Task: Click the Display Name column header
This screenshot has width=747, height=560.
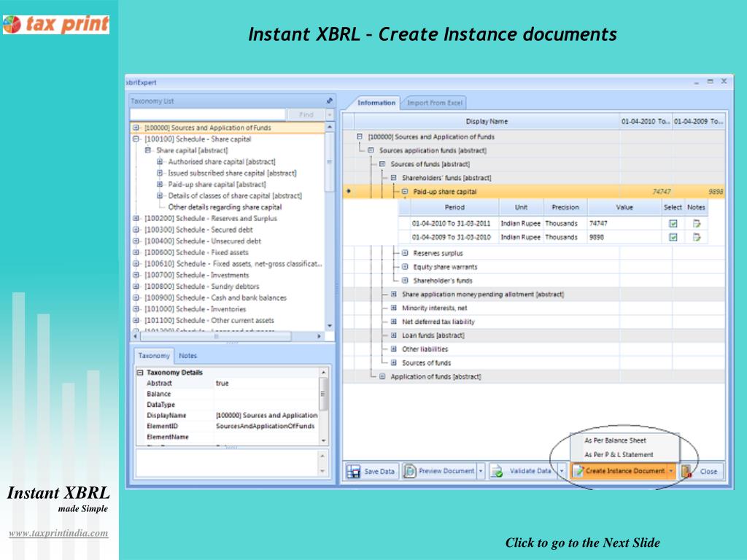Action: (487, 122)
